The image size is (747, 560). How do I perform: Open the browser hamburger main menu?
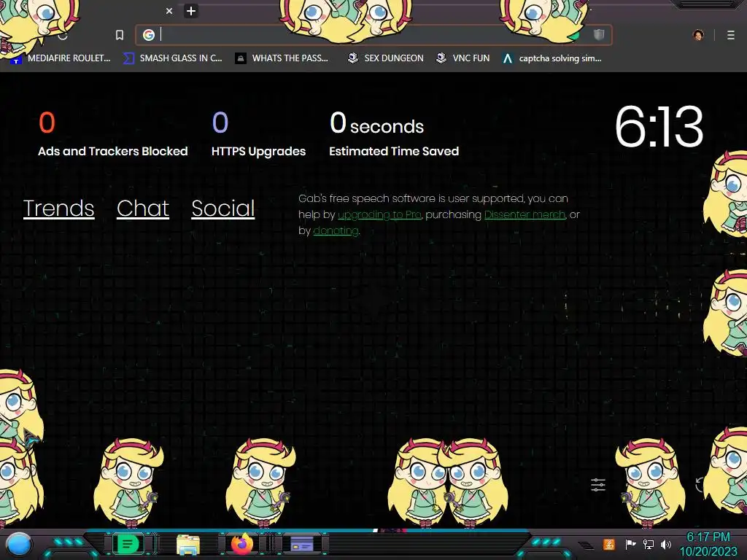731,35
